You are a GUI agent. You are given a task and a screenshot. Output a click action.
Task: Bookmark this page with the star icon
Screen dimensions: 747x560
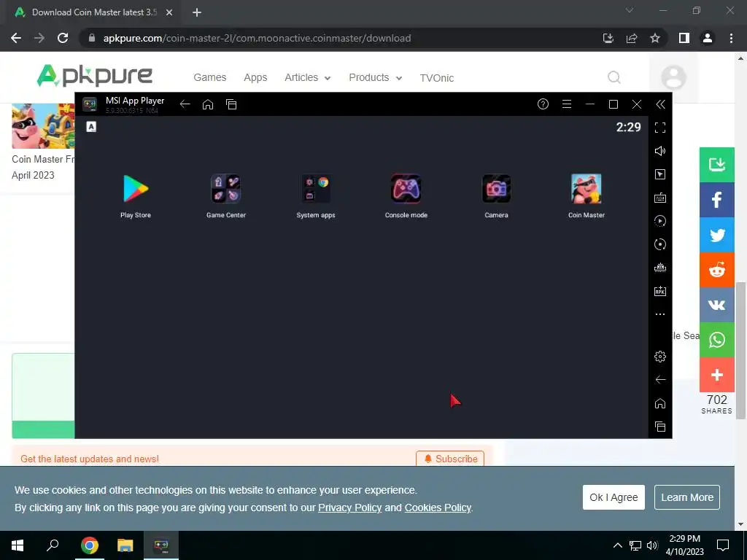click(655, 38)
